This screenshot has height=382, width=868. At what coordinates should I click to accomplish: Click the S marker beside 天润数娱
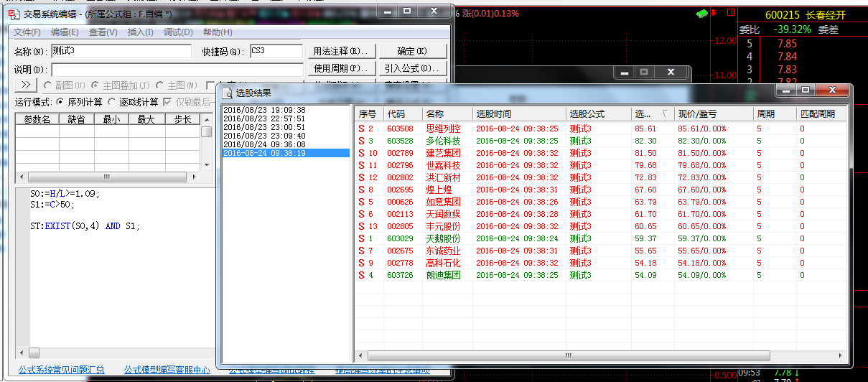[361, 214]
